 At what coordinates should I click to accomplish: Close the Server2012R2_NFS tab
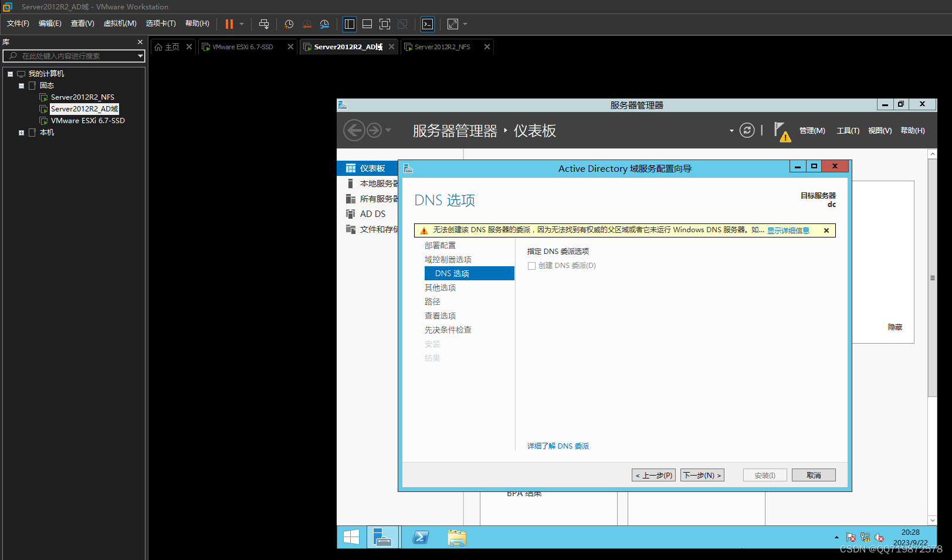pos(487,47)
